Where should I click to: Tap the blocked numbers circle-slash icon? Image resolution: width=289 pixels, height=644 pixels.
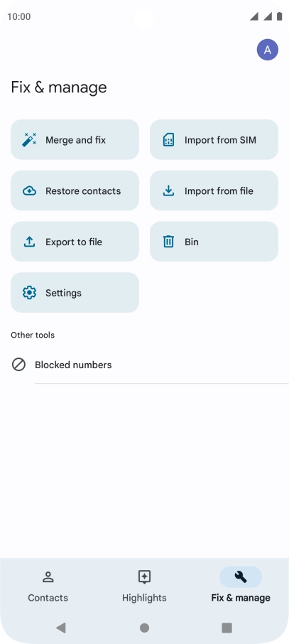pos(18,365)
